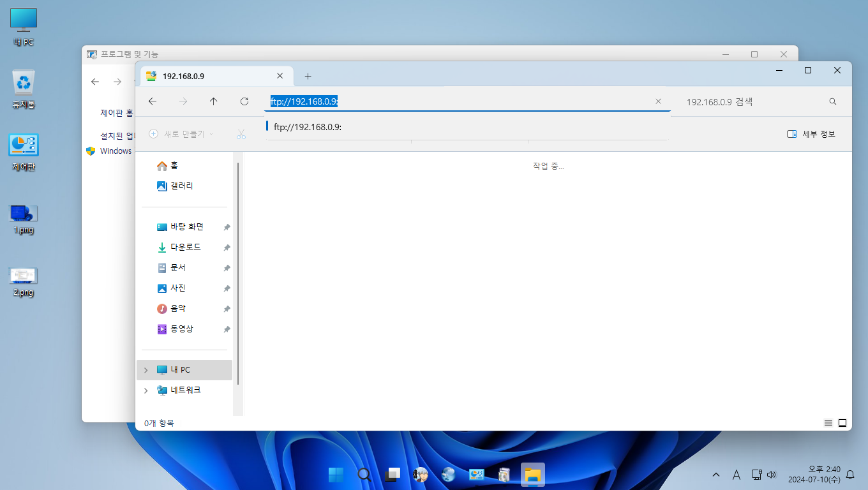Image resolution: width=868 pixels, height=490 pixels.
Task: Click the pin icon beside 사진
Action: [227, 288]
